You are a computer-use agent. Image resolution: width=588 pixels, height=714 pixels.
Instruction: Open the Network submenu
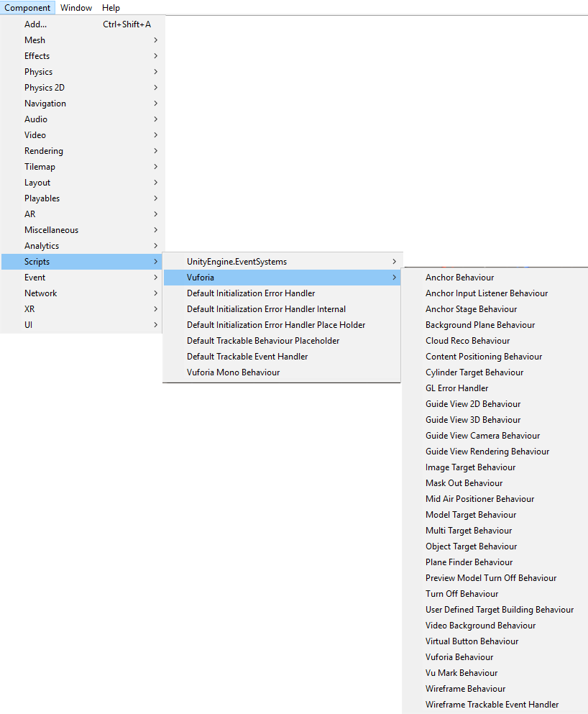[82, 293]
